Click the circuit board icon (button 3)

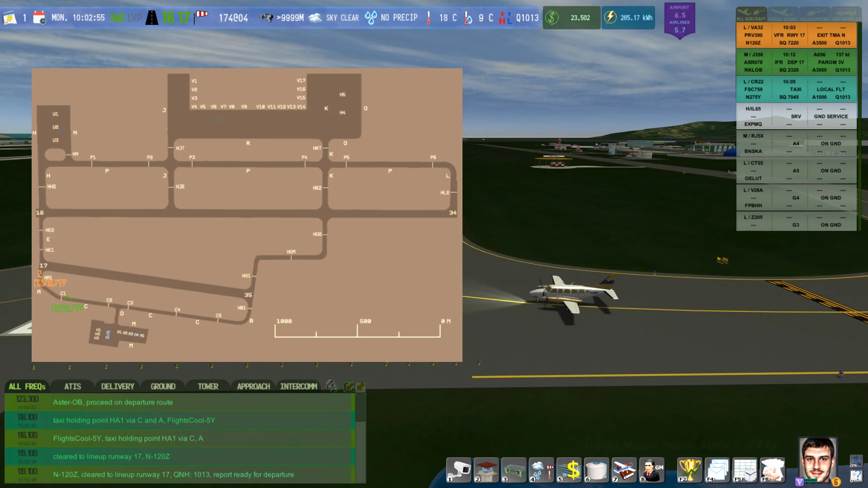[514, 470]
